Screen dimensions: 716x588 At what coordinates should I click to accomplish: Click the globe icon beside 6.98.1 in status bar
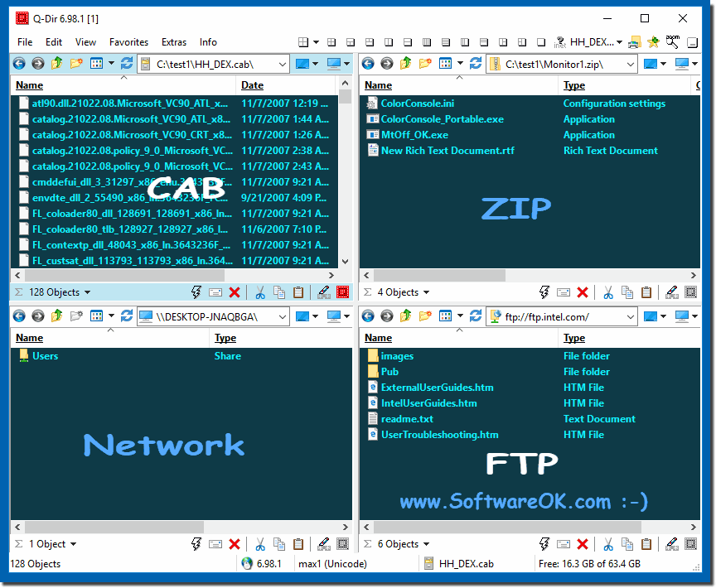[247, 564]
